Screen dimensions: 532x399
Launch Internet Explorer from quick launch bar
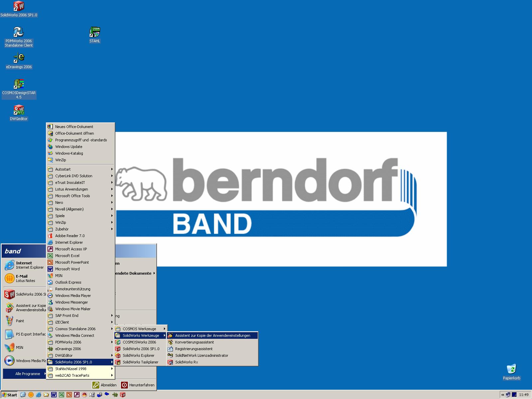39,395
